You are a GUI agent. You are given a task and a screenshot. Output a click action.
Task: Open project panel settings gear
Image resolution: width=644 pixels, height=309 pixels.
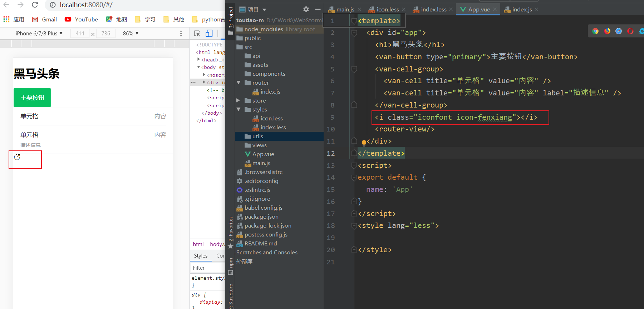point(306,9)
